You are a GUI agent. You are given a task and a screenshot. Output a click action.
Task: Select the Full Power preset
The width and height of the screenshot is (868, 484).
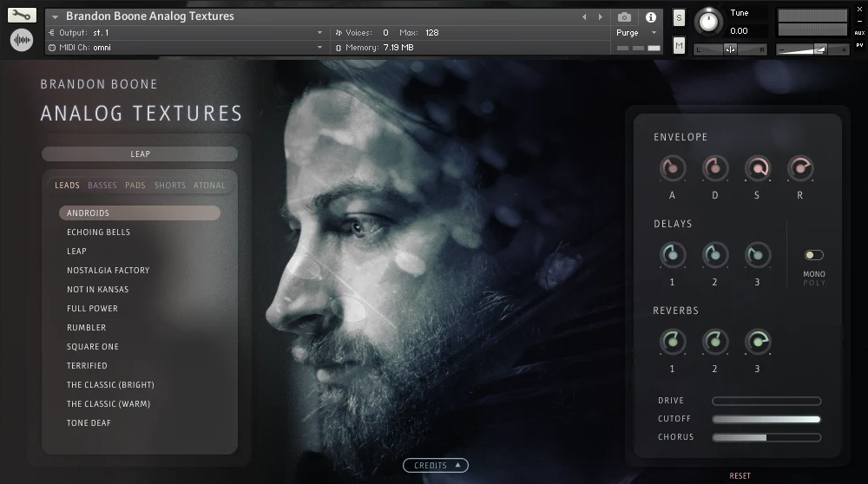(x=92, y=309)
